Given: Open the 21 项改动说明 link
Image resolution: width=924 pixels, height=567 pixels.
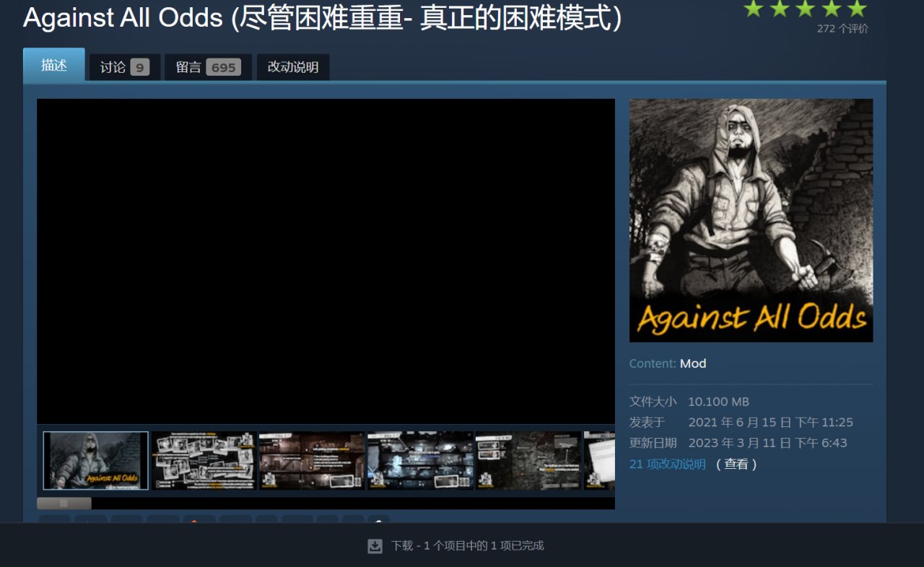Looking at the screenshot, I should point(668,464).
